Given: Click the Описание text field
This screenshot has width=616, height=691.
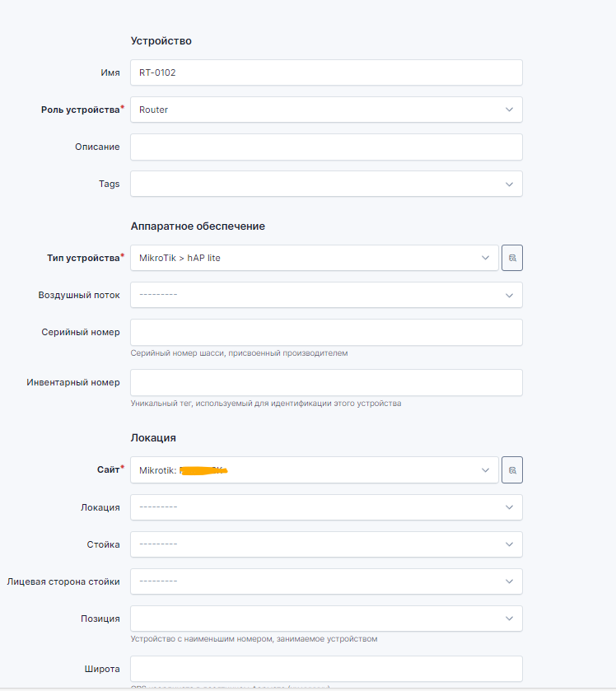Looking at the screenshot, I should coord(326,147).
